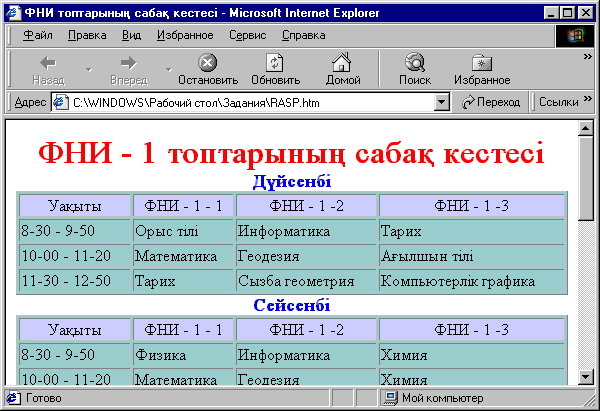This screenshot has width=600, height=411.
Task: Open the Поиск search icon
Action: (x=415, y=62)
